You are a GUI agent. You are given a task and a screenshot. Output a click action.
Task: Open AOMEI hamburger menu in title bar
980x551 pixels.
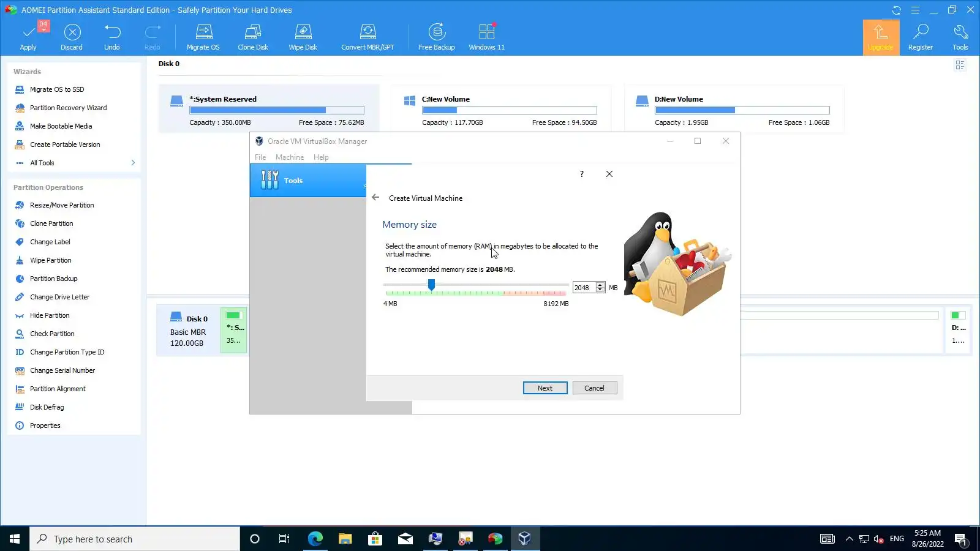click(915, 10)
